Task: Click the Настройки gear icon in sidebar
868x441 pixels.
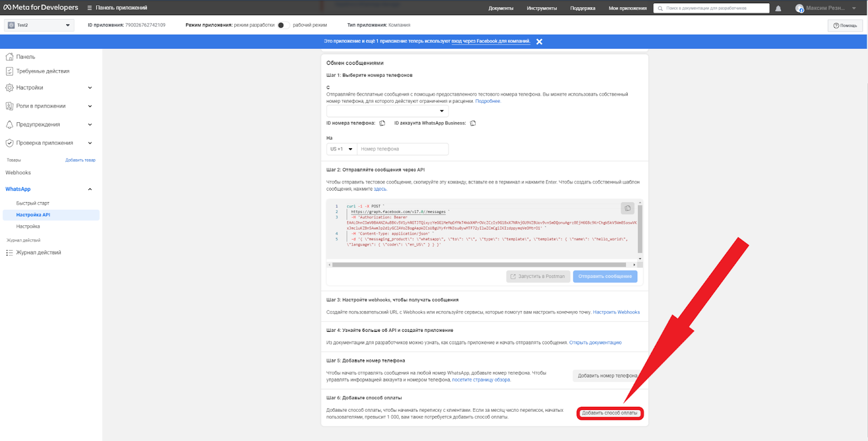Action: click(9, 87)
